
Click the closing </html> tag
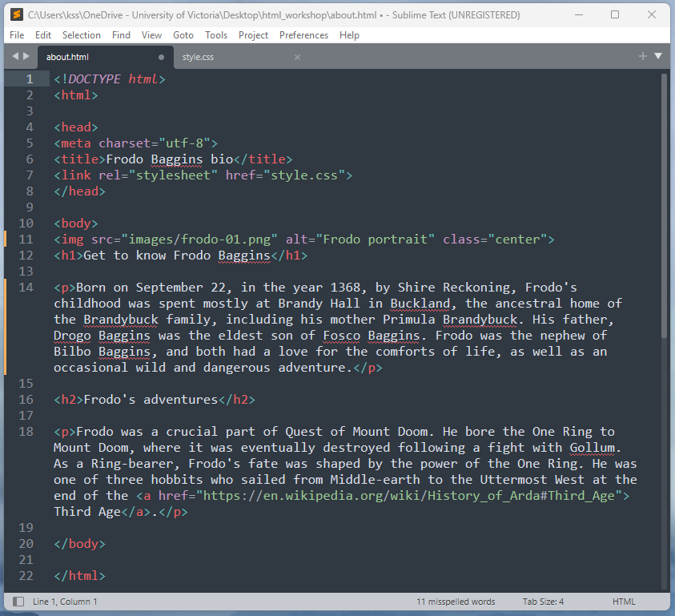79,575
